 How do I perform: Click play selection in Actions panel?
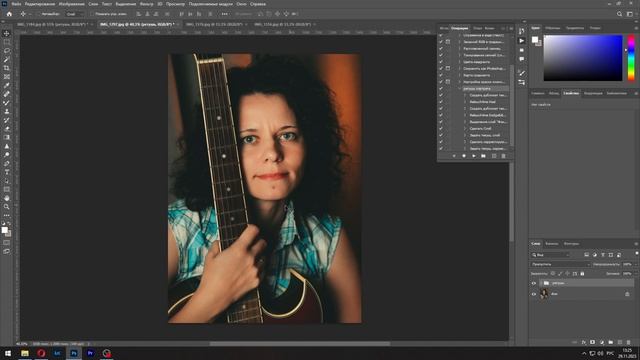point(474,156)
